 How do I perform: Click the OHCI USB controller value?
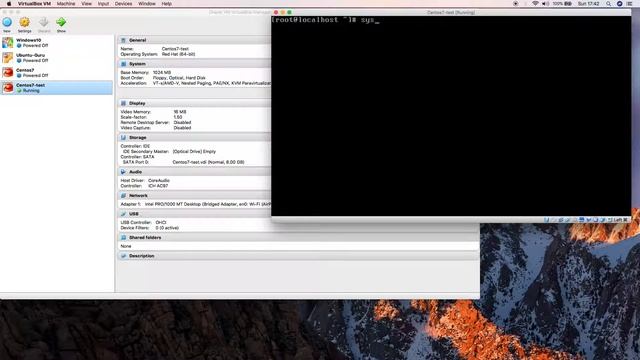(x=160, y=222)
